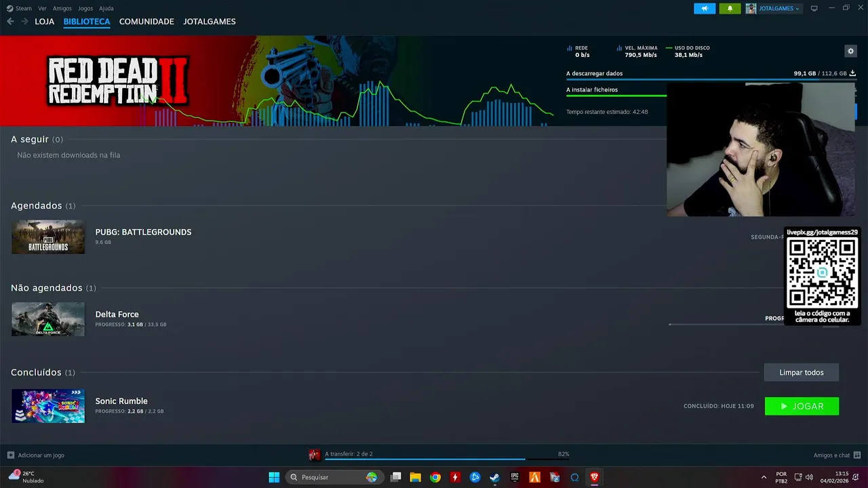Open Google Chrome from taskbar

click(435, 477)
